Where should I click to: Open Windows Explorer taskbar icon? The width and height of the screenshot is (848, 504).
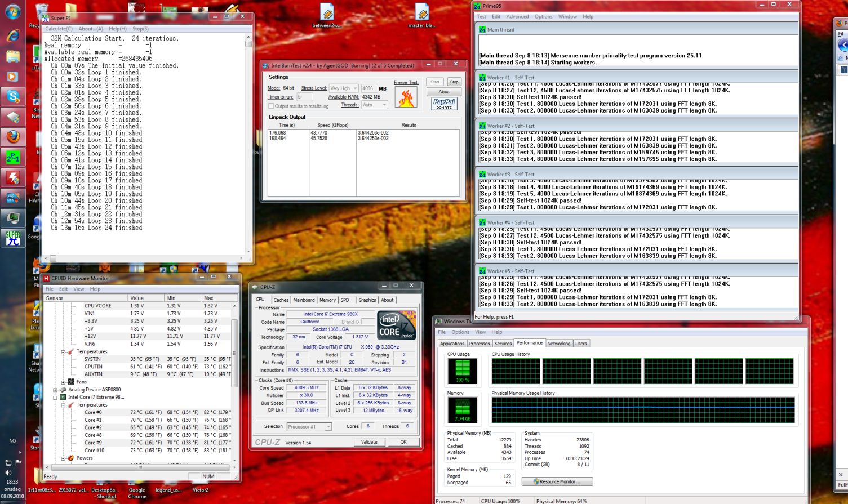(x=12, y=56)
